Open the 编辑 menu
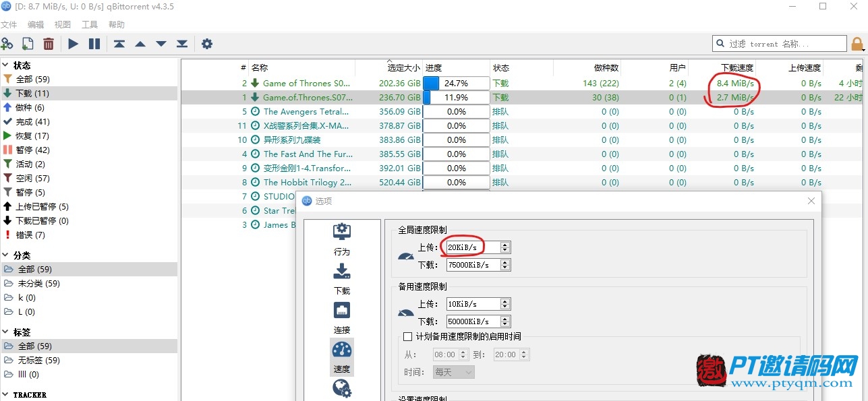868x401 pixels. point(36,25)
